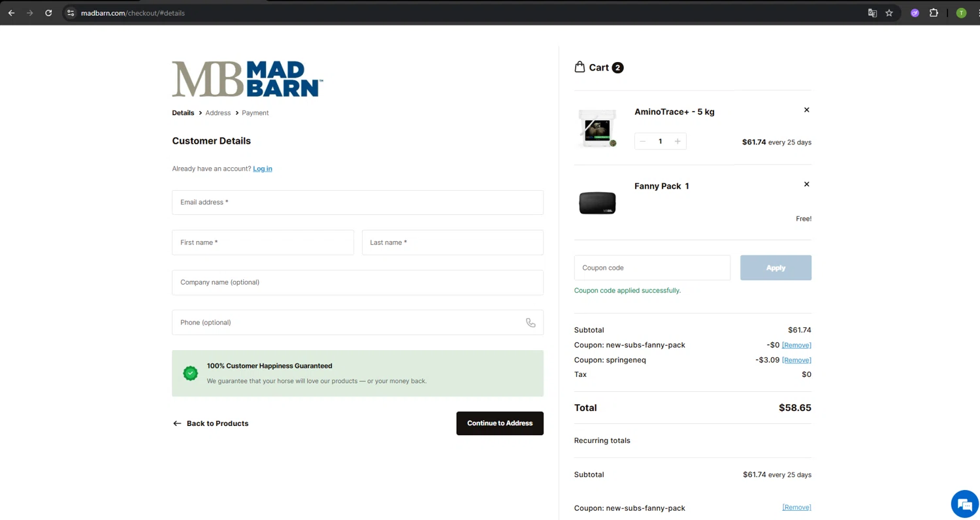Remove Fanny Pack with its X icon
This screenshot has width=980, height=520.
(x=806, y=184)
